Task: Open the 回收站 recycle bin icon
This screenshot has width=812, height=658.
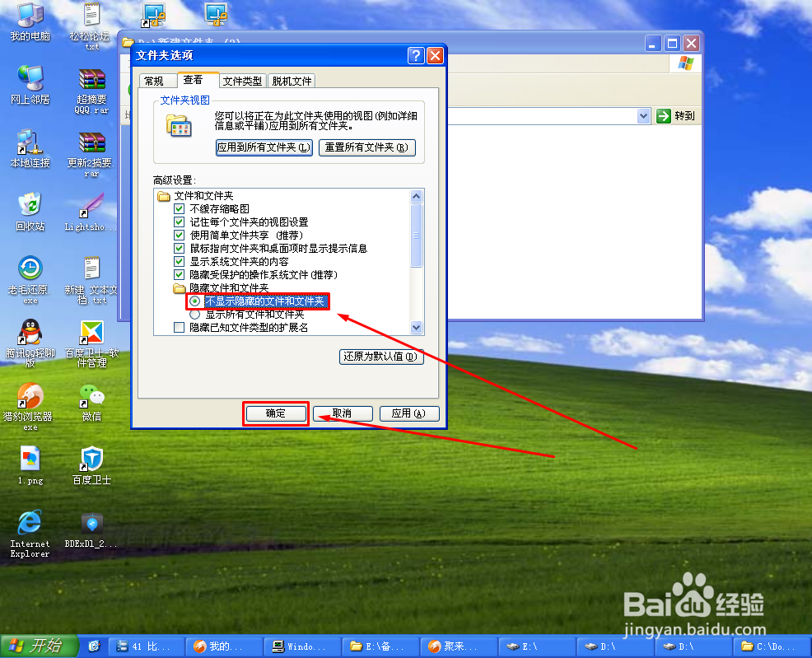Action: tap(30, 212)
